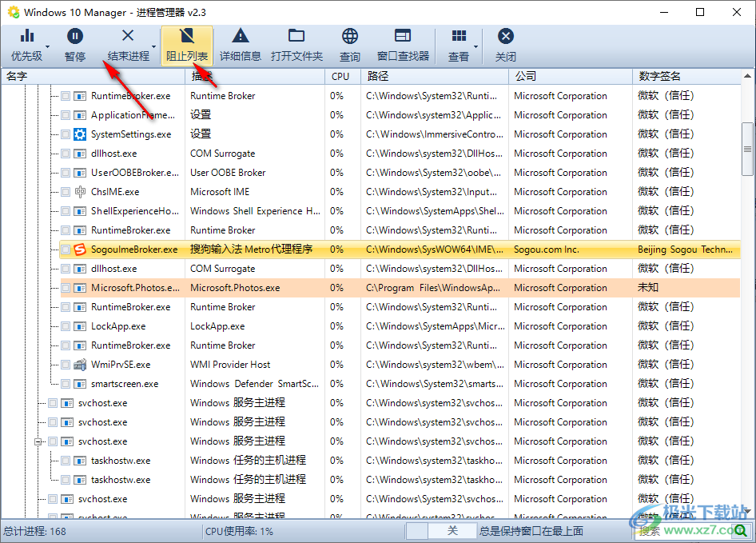Click the 详细信息 details icon
Image resolution: width=756 pixels, height=543 pixels.
pyautogui.click(x=241, y=36)
